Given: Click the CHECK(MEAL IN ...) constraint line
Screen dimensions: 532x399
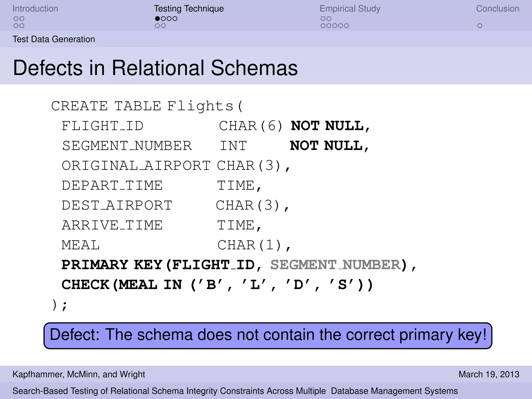Looking at the screenshot, I should [217, 285].
